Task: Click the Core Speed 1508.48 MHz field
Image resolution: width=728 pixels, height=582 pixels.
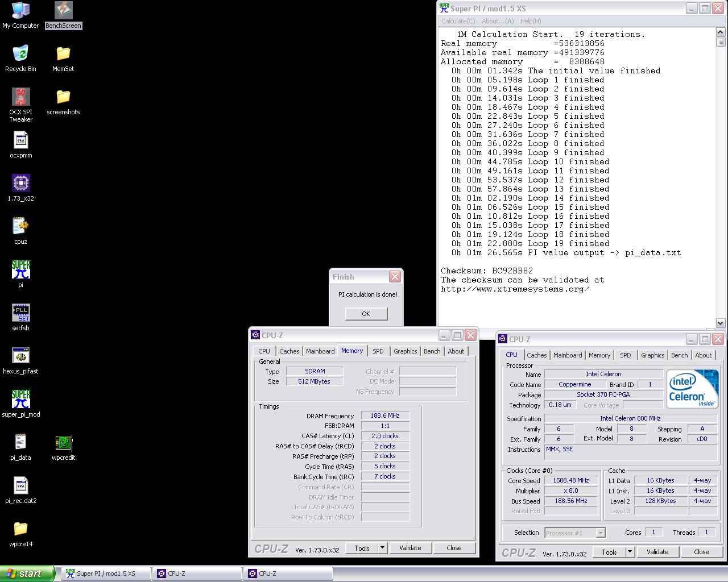Action: (x=571, y=480)
